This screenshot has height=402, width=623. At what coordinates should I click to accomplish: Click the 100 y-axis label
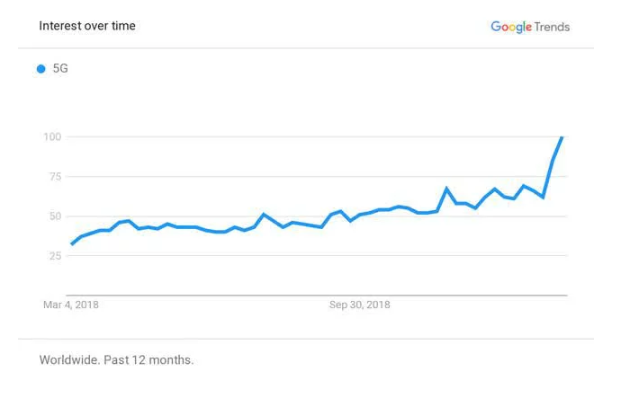click(53, 136)
